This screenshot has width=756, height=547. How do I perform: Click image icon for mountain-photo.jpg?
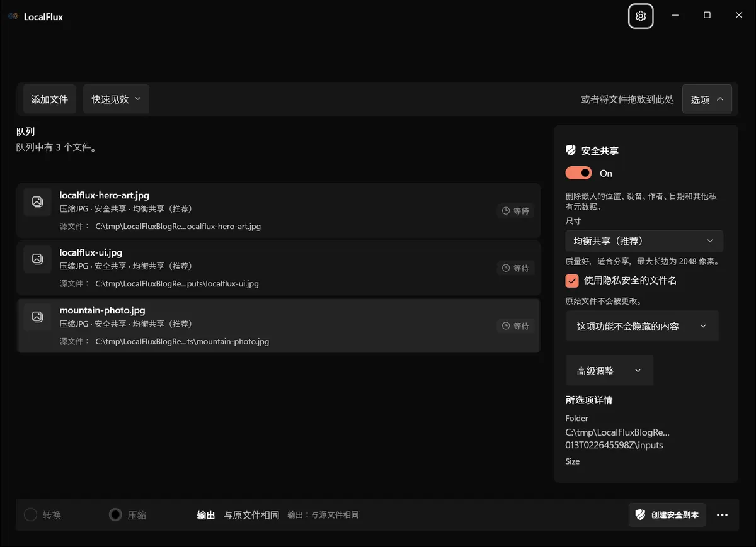pos(37,317)
